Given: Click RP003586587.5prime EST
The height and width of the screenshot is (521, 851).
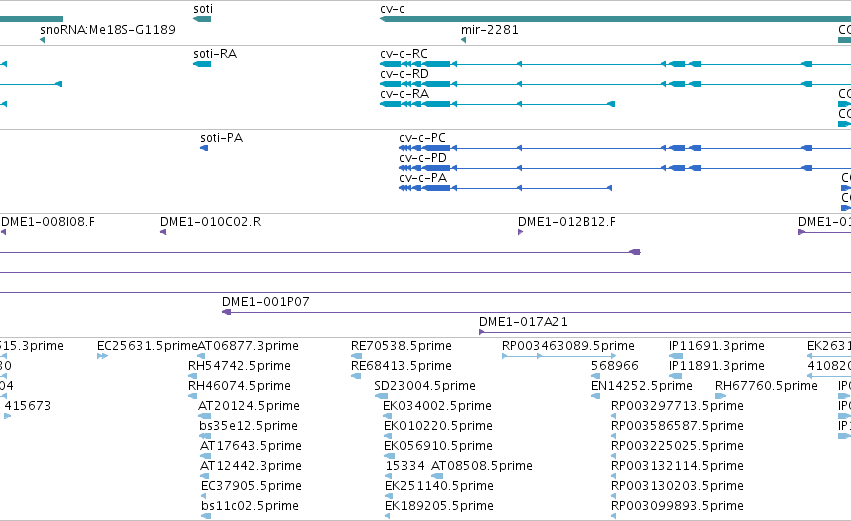Looking at the screenshot, I should pos(614,436).
